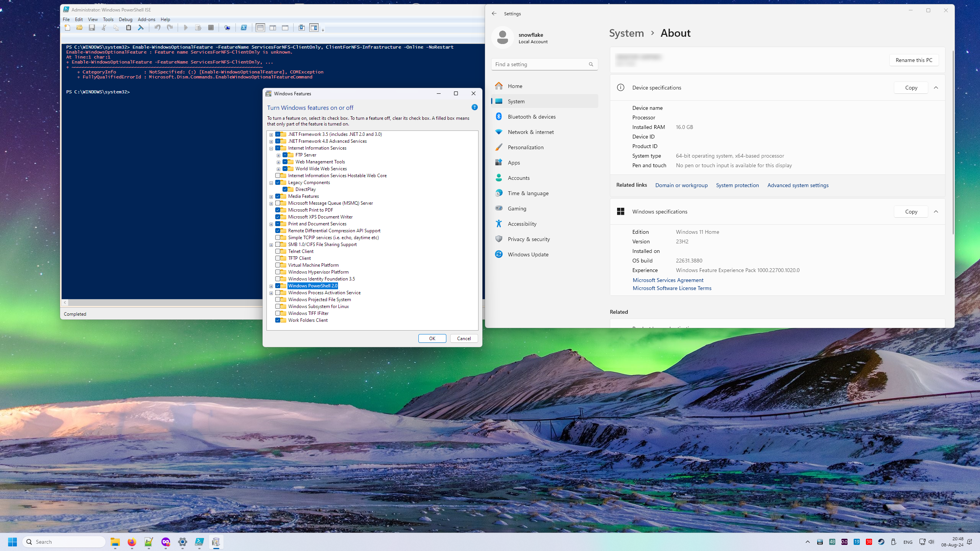Uncheck the DirectPlay checkbox
Viewport: 980px width, 551px height.
pos(285,189)
